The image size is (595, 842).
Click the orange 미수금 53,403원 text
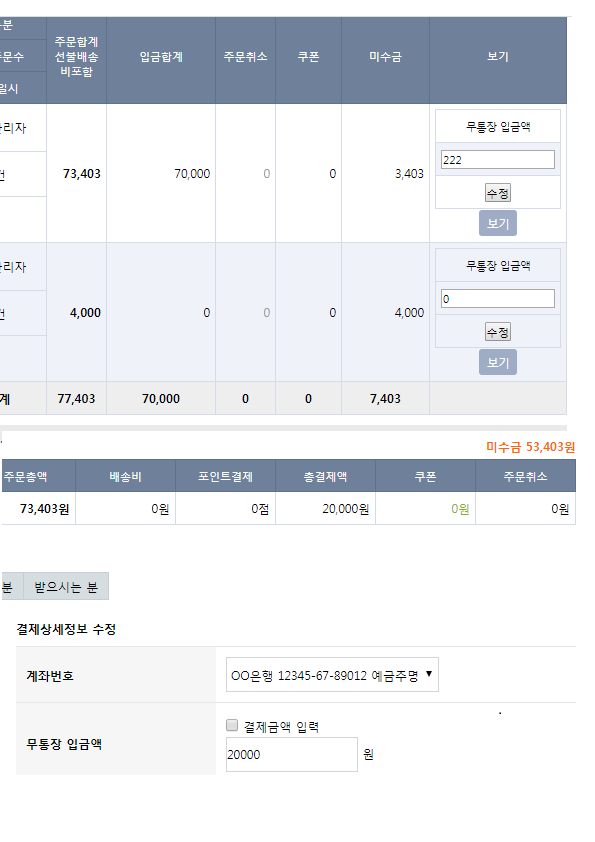pos(531,447)
